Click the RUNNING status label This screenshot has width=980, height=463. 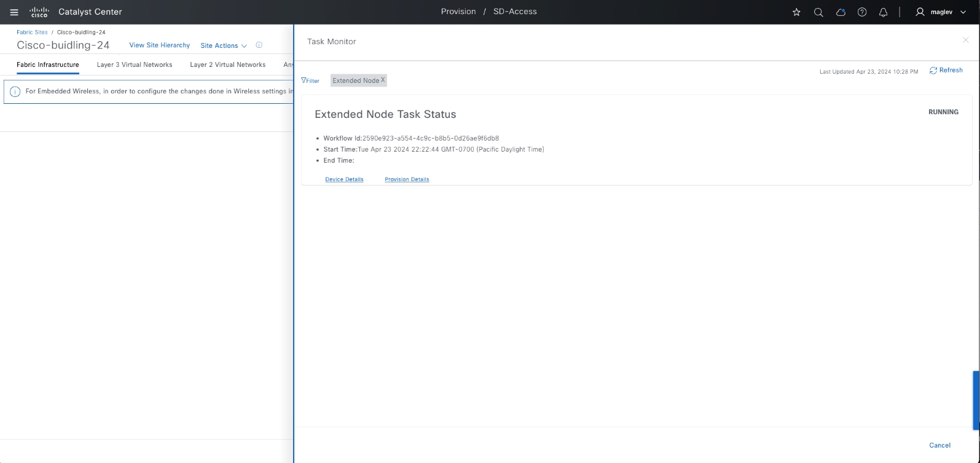(x=943, y=112)
